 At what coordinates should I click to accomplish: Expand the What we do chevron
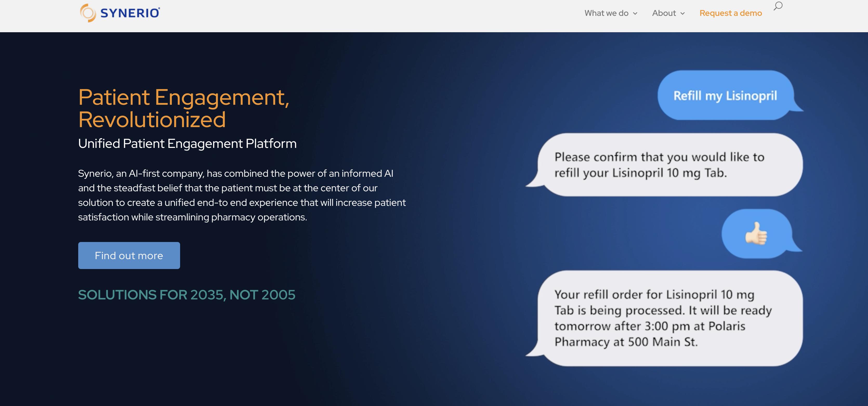pyautogui.click(x=635, y=14)
